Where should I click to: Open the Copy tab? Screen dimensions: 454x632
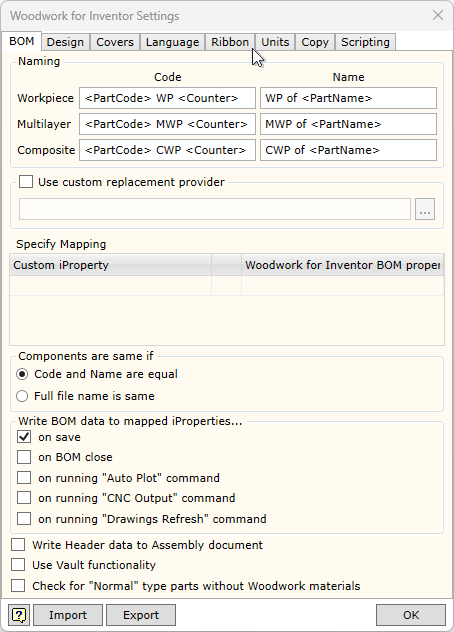315,42
